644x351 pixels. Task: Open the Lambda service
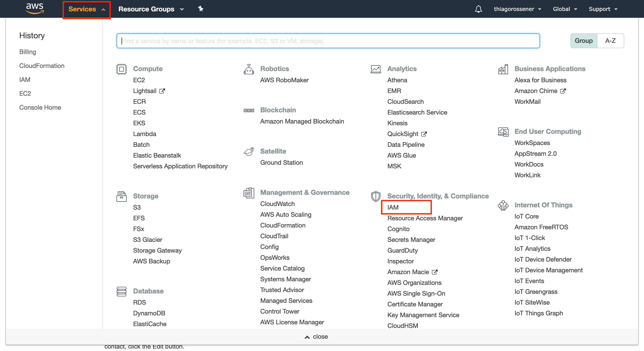click(144, 134)
